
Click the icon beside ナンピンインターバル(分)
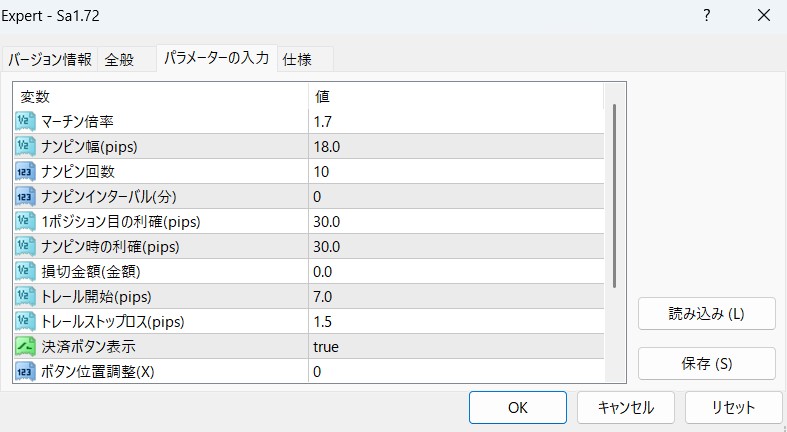click(26, 196)
